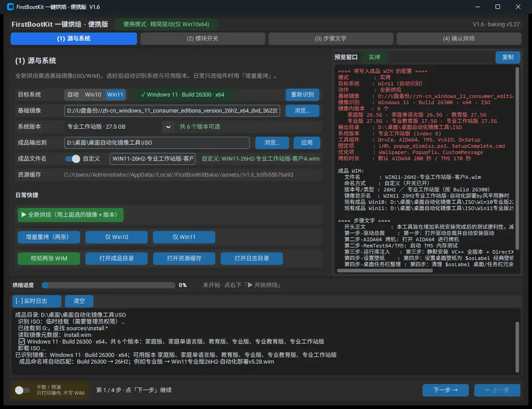Click the preview window's horizontal scrollbar
This screenshot has height=409, width=532.
pos(385,271)
